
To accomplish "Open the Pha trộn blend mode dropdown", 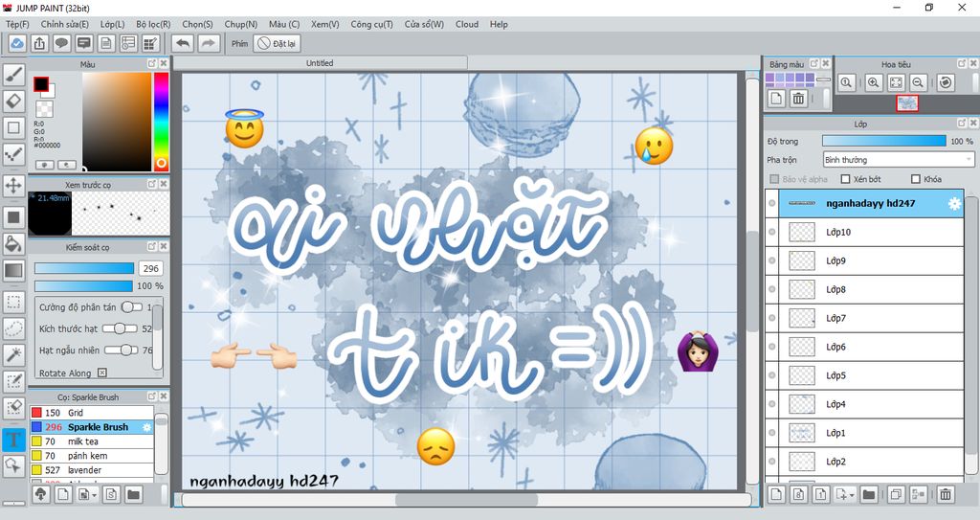I will tap(898, 160).
